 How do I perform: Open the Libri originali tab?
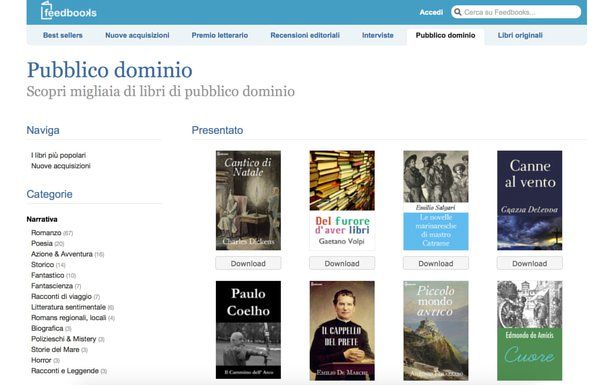tap(520, 35)
